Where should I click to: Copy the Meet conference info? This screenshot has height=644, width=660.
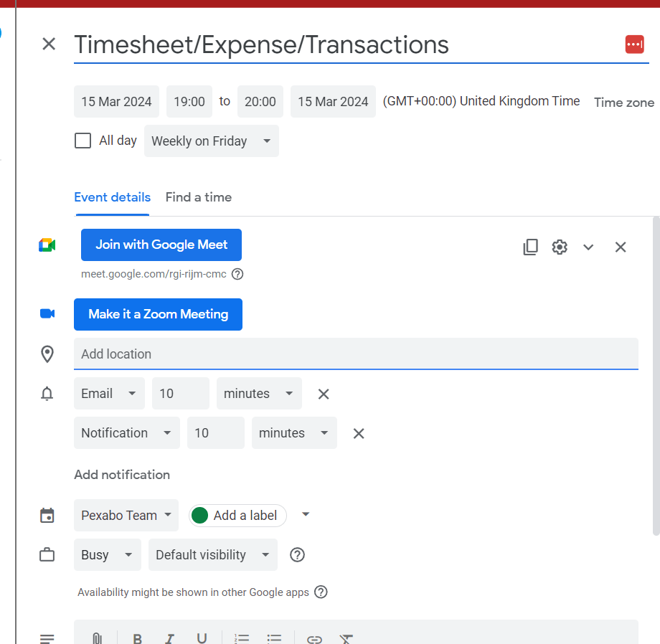tap(530, 247)
